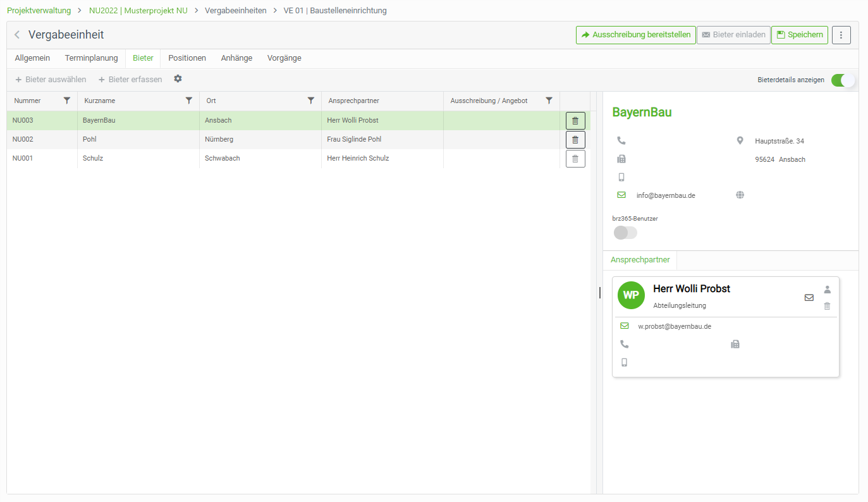Viewport: 868px width, 502px height.
Task: Click the Abteilungsleitung role text
Action: (680, 305)
